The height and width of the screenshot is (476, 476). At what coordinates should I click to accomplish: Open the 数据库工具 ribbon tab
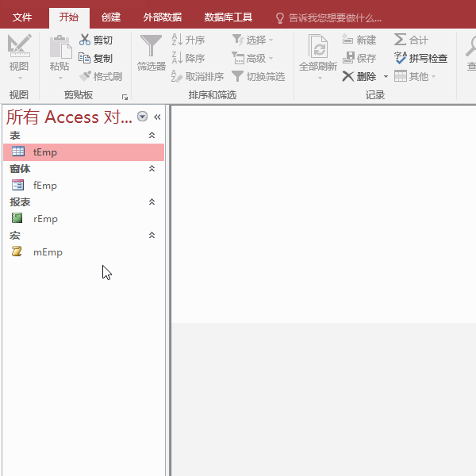click(x=228, y=17)
